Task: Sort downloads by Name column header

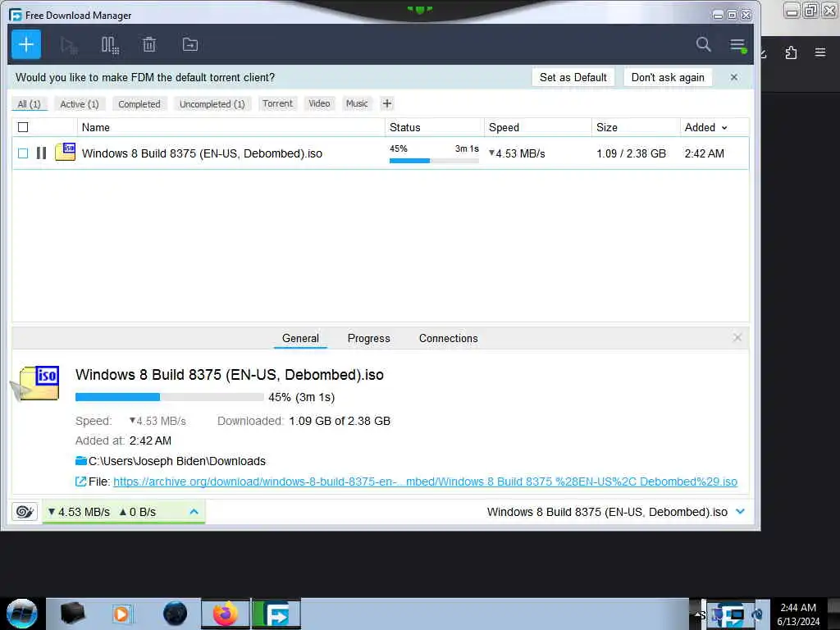Action: (x=231, y=127)
